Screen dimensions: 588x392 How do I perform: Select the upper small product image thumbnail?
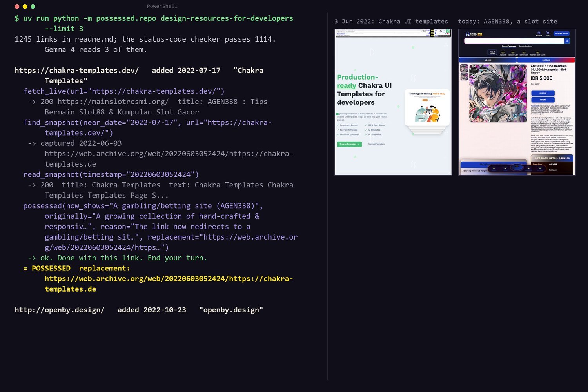coord(464,68)
